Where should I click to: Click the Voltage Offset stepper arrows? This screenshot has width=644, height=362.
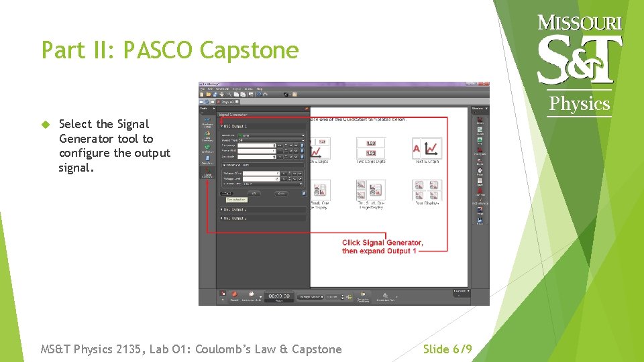[290, 174]
